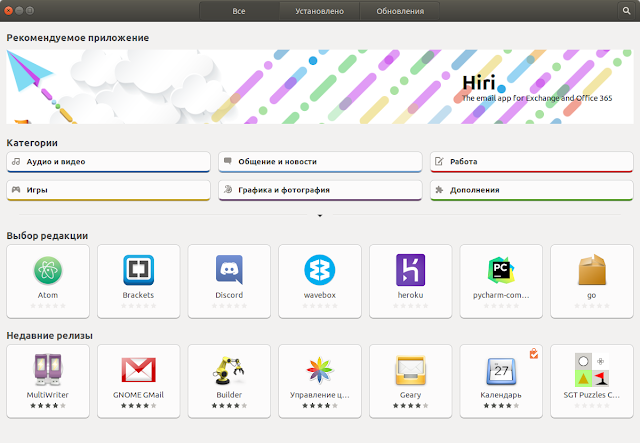
Task: Expand more categories with the down arrow
Action: [x=320, y=215]
